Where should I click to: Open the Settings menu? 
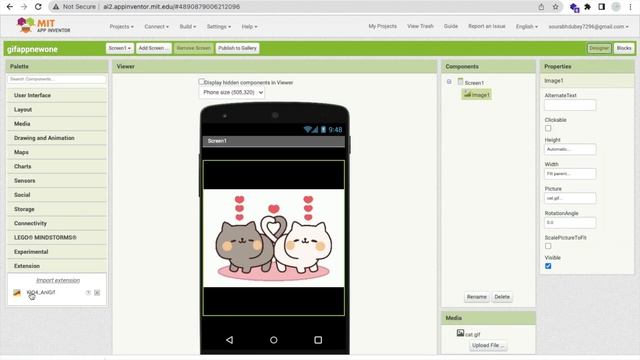[x=219, y=27]
